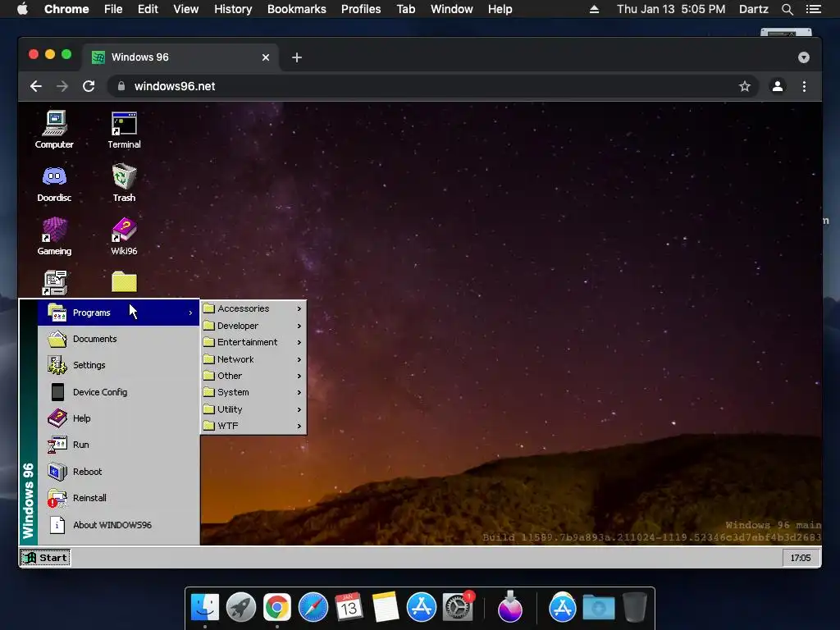
Task: Open the Computer desktop icon
Action: 54,129
